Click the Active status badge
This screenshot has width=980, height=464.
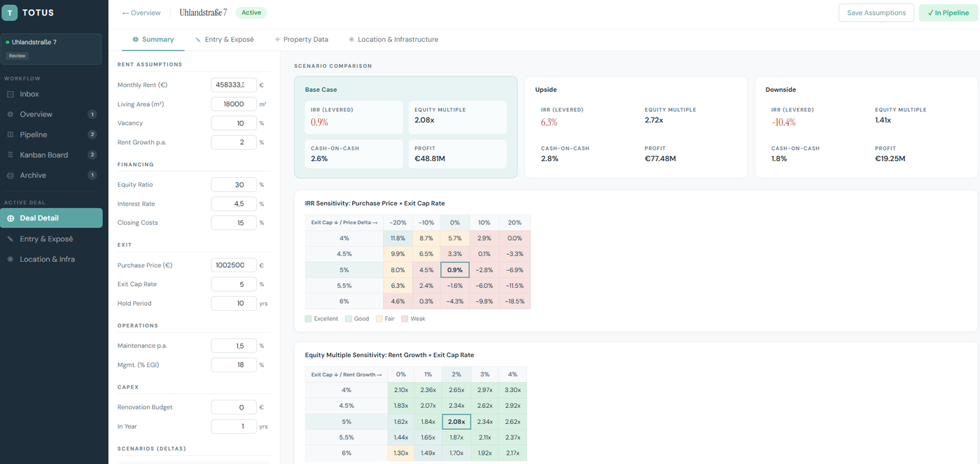coord(251,13)
